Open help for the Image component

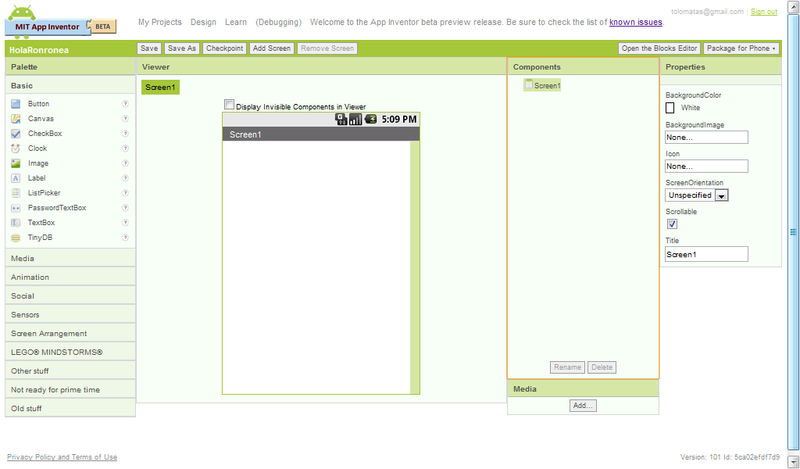125,163
